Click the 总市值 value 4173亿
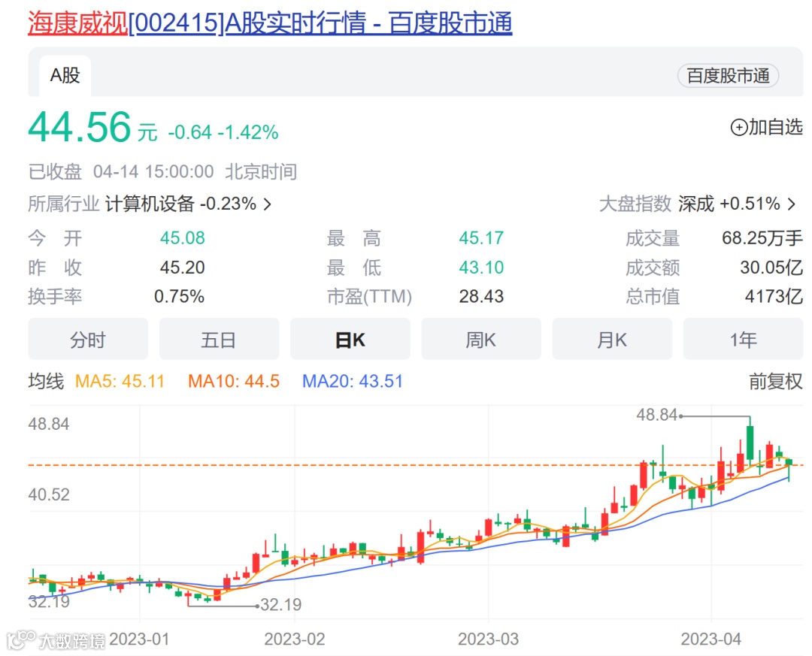 pyautogui.click(x=774, y=297)
